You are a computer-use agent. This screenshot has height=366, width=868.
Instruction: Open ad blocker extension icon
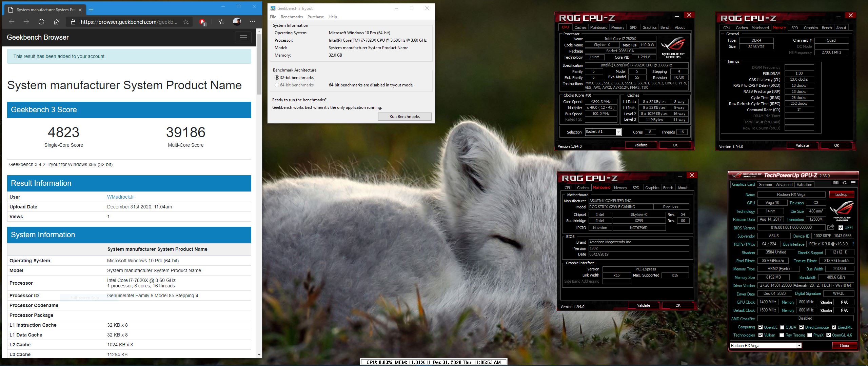pyautogui.click(x=202, y=22)
